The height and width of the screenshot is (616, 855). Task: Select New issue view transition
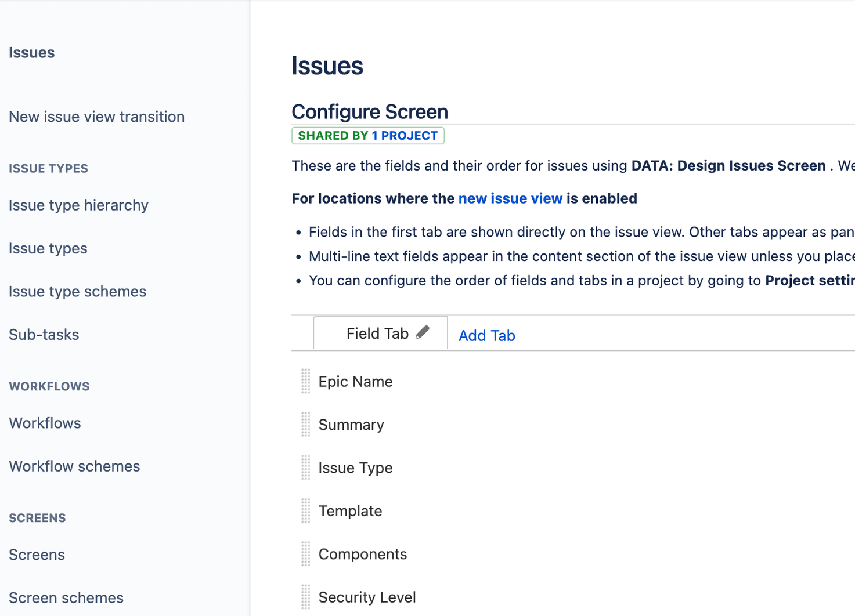(96, 117)
